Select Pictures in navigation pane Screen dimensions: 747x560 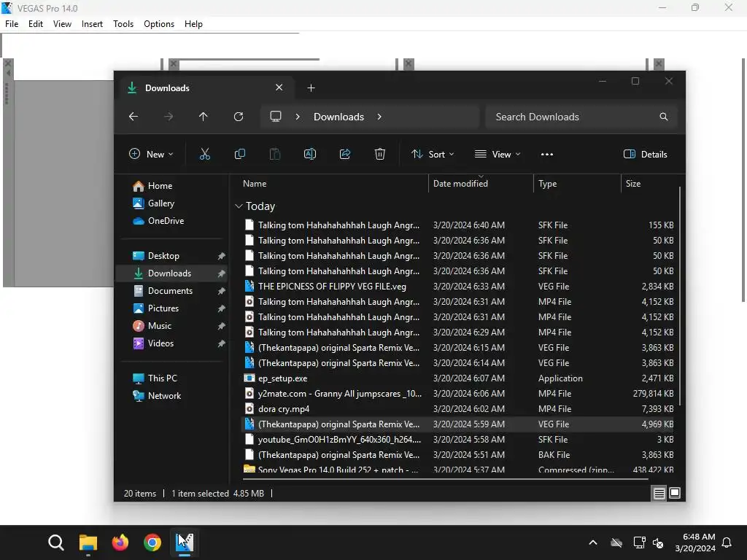172,308
